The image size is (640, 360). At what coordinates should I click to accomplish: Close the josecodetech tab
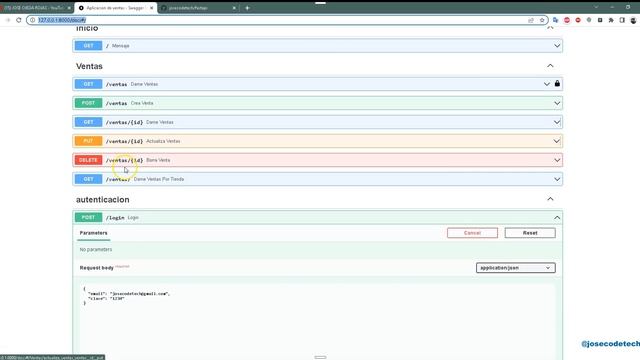coord(234,8)
